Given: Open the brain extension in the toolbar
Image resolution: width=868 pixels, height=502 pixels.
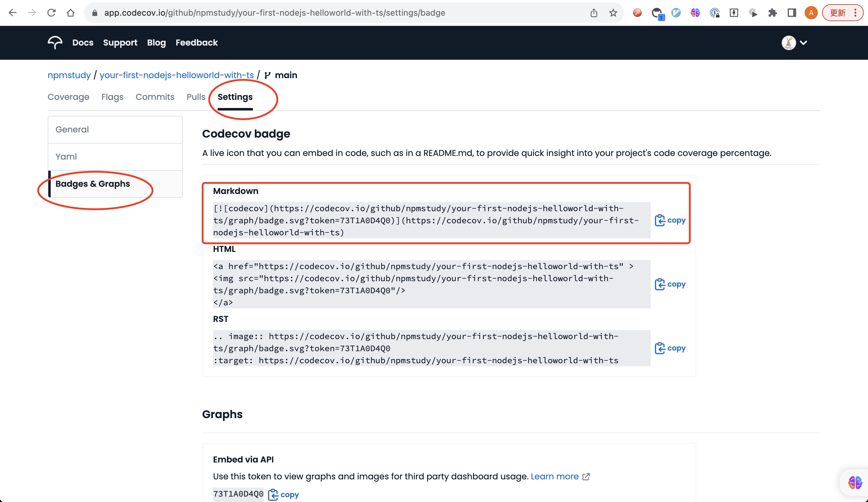Looking at the screenshot, I should tap(695, 13).
